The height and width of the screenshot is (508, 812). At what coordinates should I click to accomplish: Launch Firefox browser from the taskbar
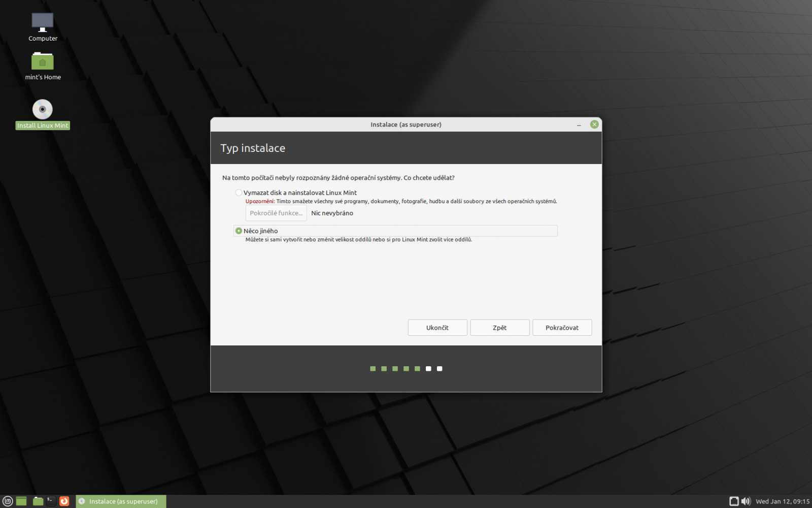point(64,501)
